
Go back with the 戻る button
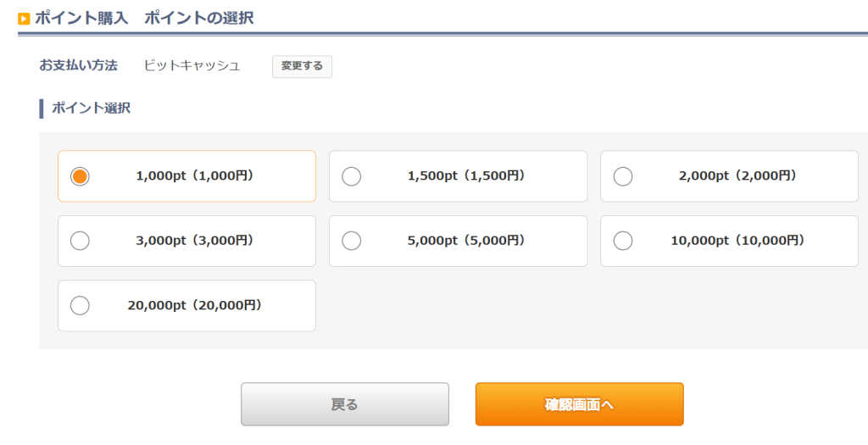point(344,404)
